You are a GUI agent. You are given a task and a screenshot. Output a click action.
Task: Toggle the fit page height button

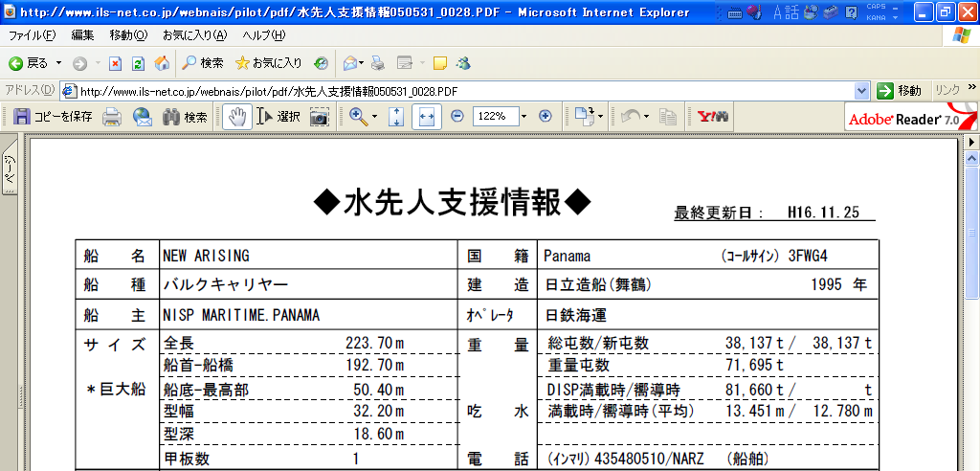coord(396,117)
